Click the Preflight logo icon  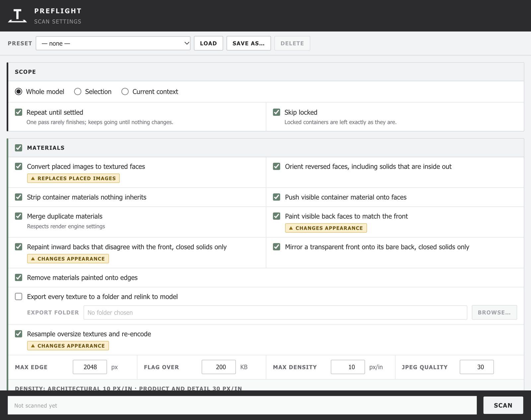pyautogui.click(x=17, y=16)
